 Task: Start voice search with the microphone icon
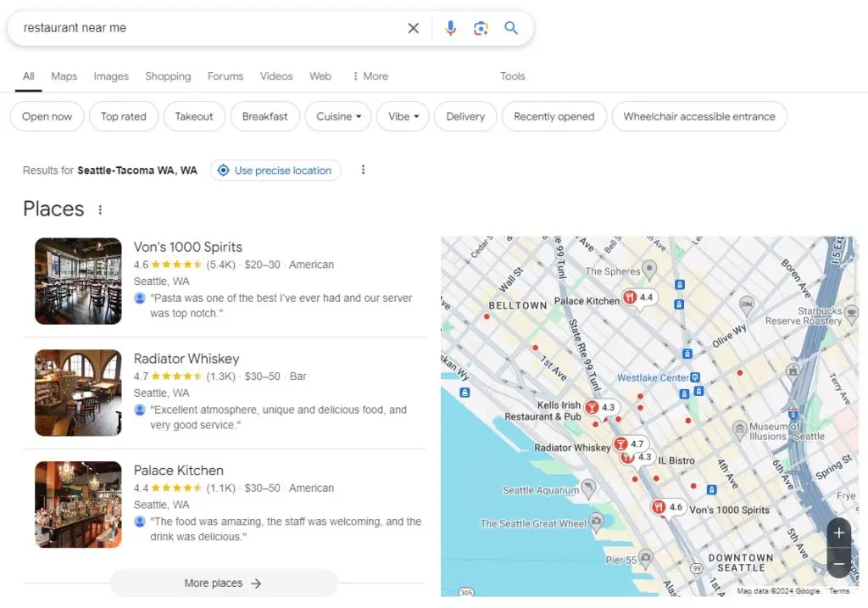coord(451,28)
